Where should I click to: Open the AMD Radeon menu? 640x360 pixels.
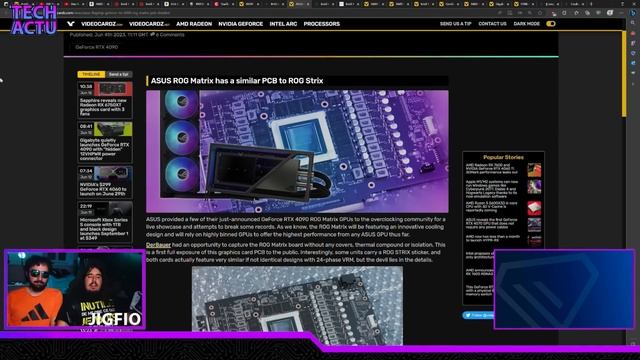pyautogui.click(x=194, y=24)
